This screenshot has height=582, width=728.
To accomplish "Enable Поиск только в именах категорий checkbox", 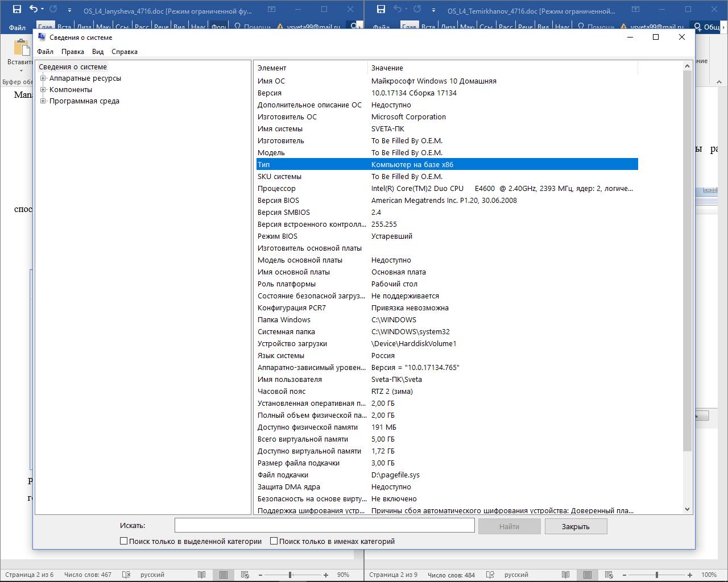I will tap(274, 541).
